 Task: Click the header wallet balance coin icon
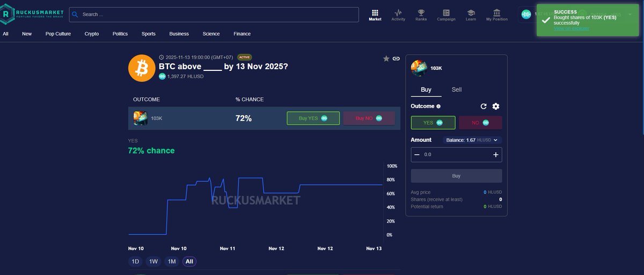click(526, 15)
